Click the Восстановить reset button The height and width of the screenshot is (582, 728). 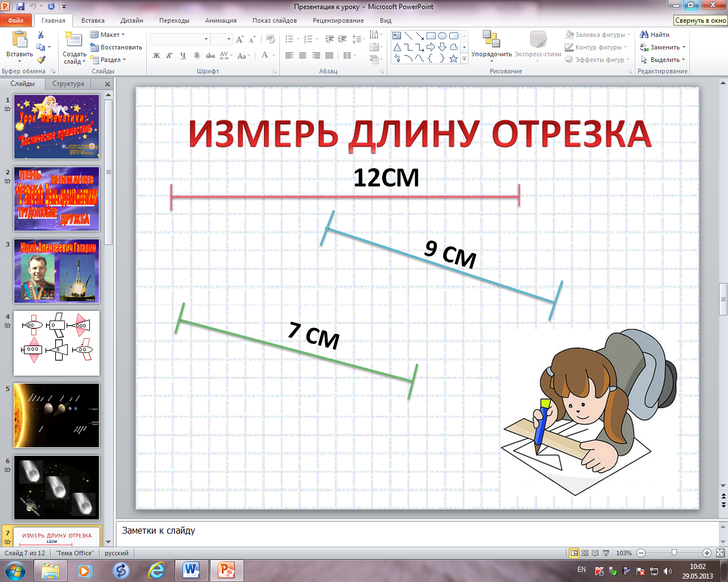(116, 47)
